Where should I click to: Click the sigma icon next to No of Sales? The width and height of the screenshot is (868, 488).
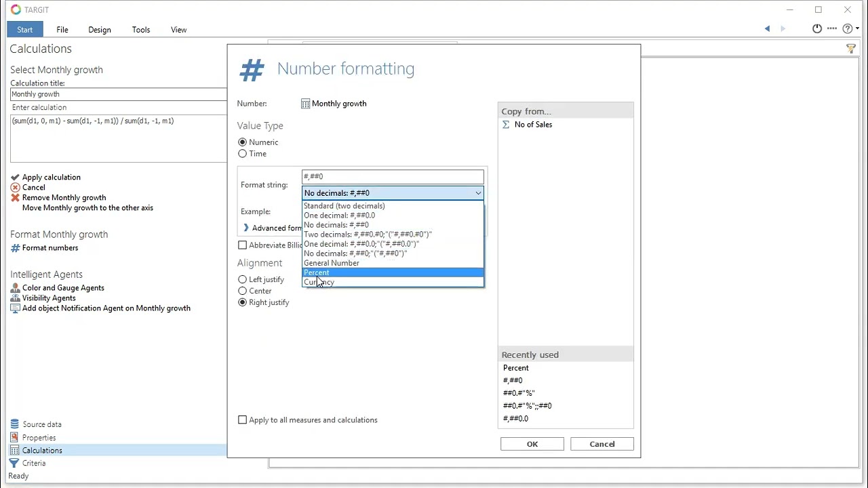pyautogui.click(x=506, y=125)
